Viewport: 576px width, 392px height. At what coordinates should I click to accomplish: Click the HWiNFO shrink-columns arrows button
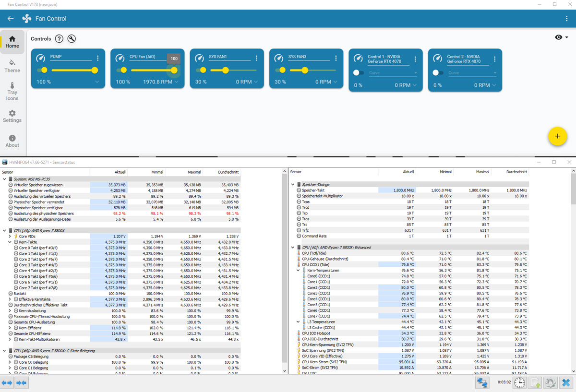click(21, 382)
